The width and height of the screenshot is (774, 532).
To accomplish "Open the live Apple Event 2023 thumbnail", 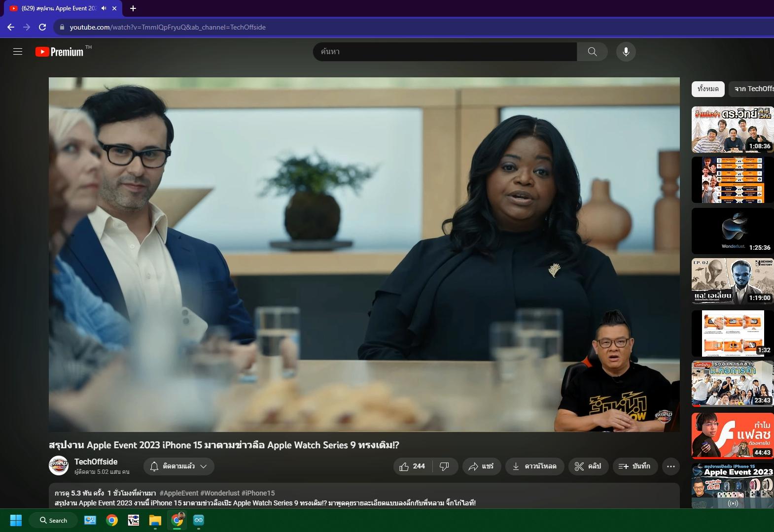I will pos(733,486).
